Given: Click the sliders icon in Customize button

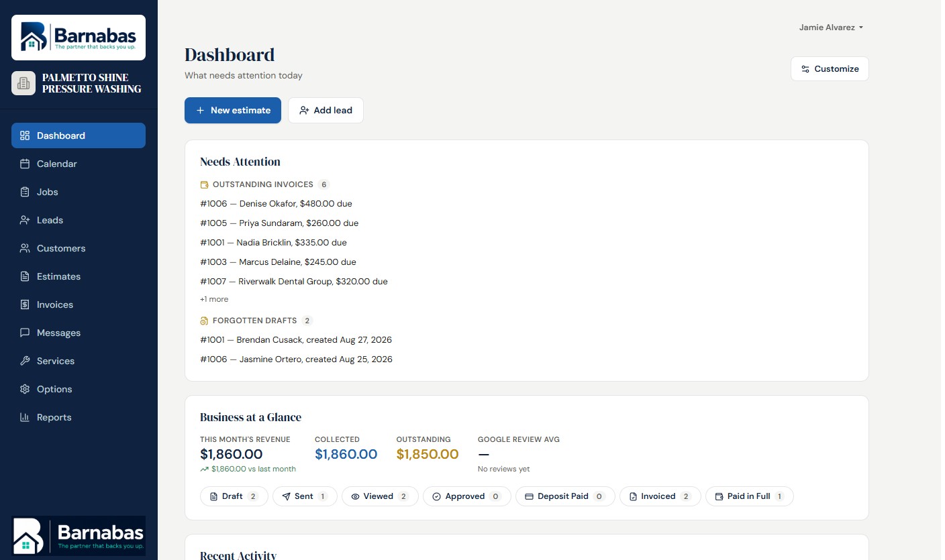Looking at the screenshot, I should point(805,69).
